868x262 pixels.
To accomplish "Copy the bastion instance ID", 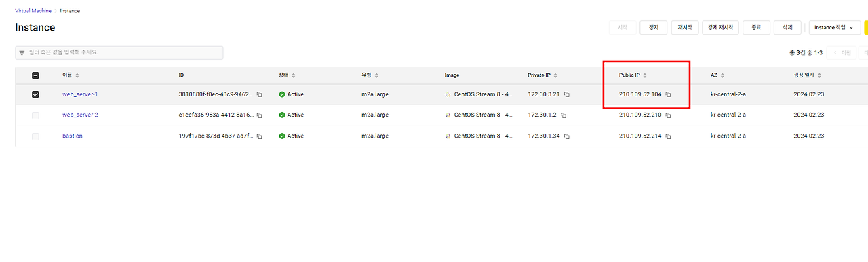I will tap(259, 136).
